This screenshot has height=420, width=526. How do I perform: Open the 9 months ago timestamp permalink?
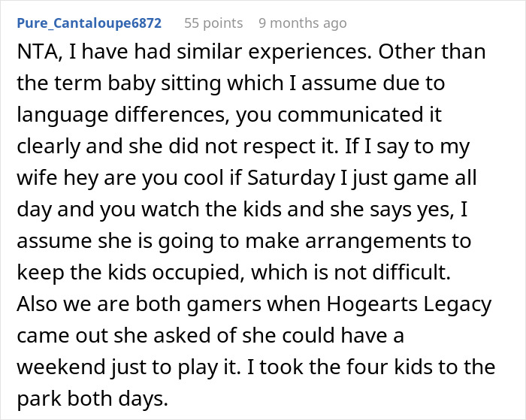tap(303, 23)
